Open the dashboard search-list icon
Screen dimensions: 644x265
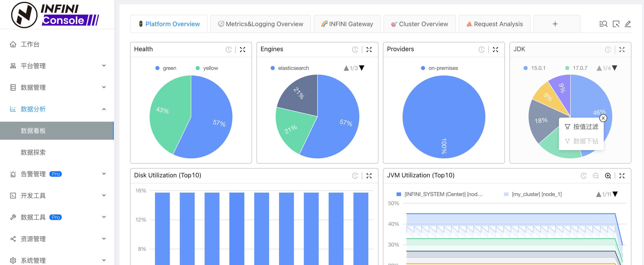pyautogui.click(x=603, y=24)
